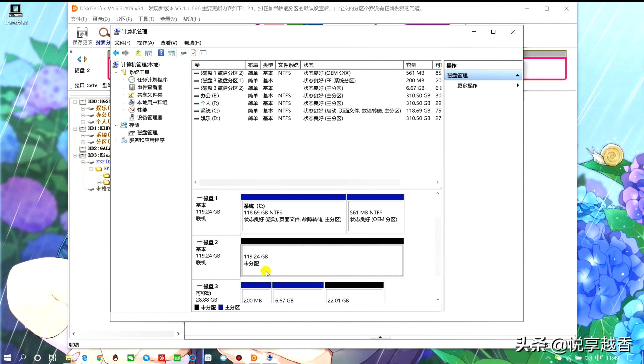Launch Google Chrome from the taskbar

[100, 358]
